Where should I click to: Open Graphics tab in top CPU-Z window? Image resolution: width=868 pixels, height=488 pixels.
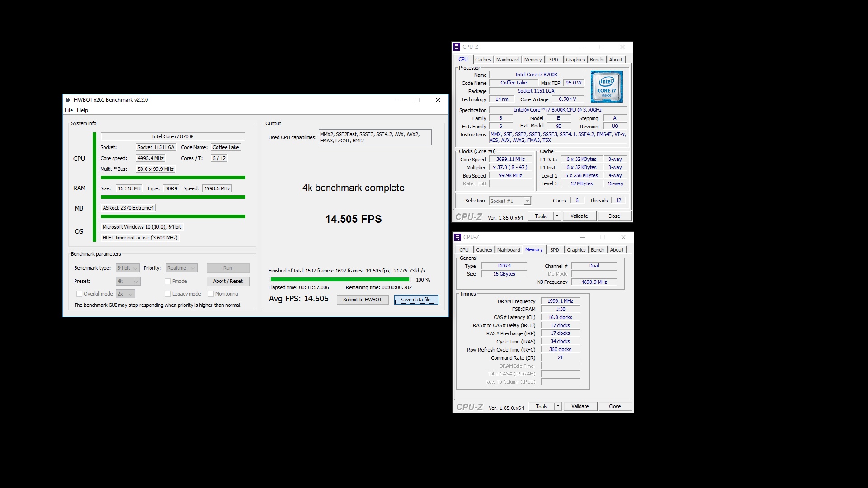pos(575,60)
